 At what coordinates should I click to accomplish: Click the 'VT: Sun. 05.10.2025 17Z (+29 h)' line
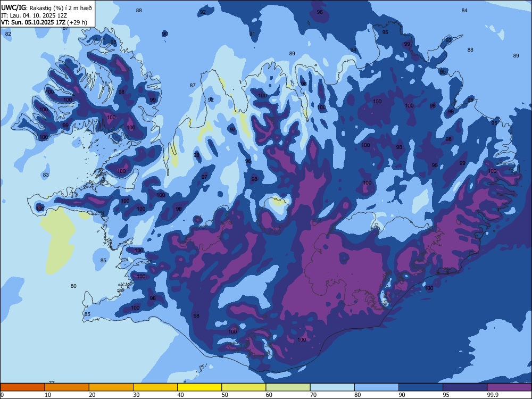point(44,22)
